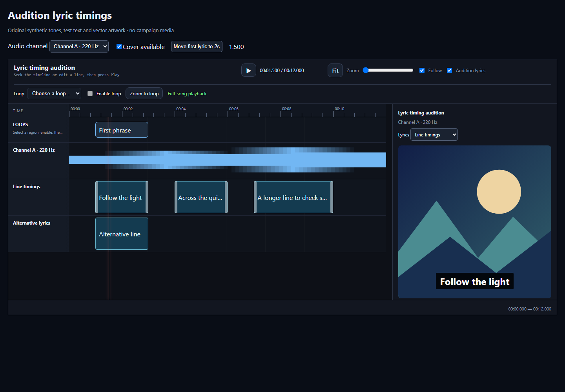Click the LOOPS track label

tap(20, 125)
